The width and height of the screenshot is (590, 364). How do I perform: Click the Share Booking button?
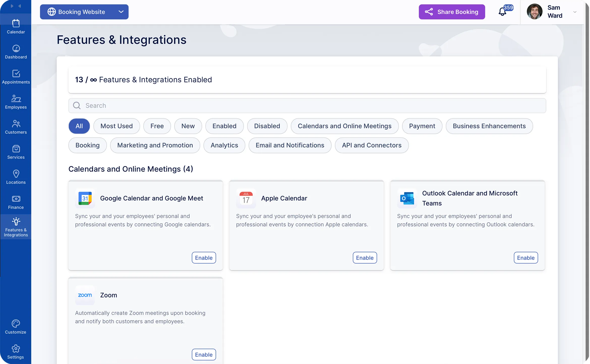tap(452, 12)
